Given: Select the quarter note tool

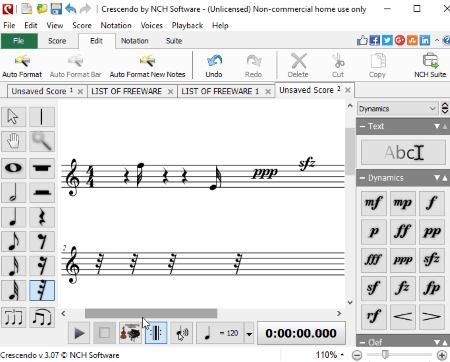Looking at the screenshot, I should tap(14, 217).
